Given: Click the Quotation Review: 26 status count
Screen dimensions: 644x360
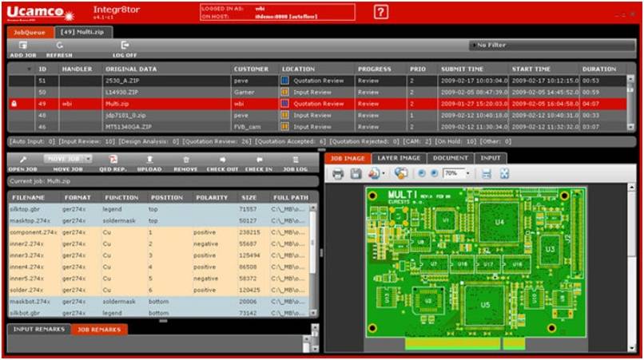Looking at the screenshot, I should pyautogui.click(x=217, y=141).
